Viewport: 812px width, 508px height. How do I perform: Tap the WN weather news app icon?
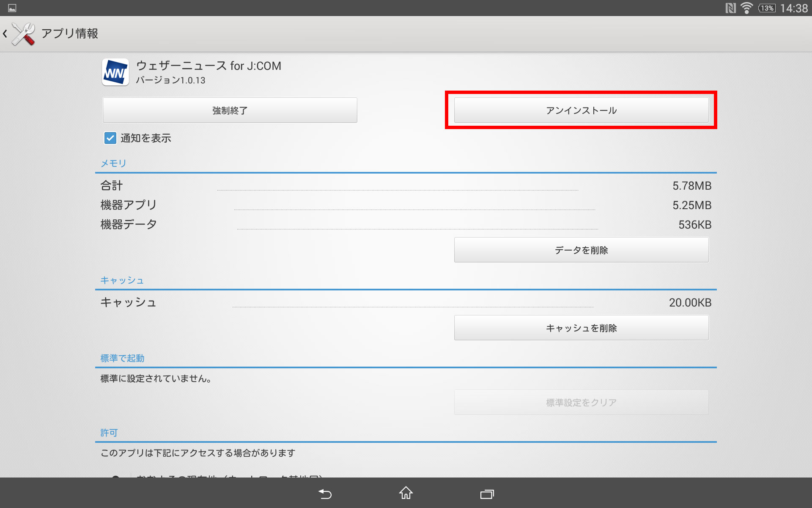click(115, 72)
